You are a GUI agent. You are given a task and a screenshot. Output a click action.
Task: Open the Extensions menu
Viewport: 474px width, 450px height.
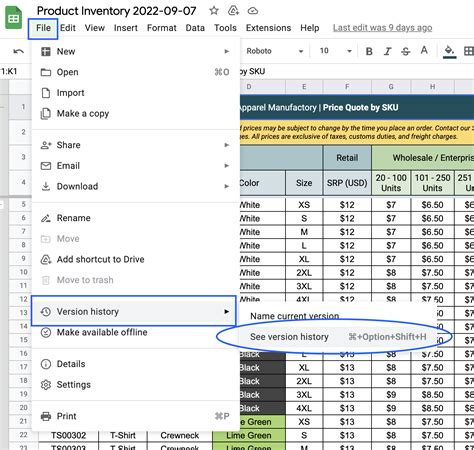click(268, 28)
